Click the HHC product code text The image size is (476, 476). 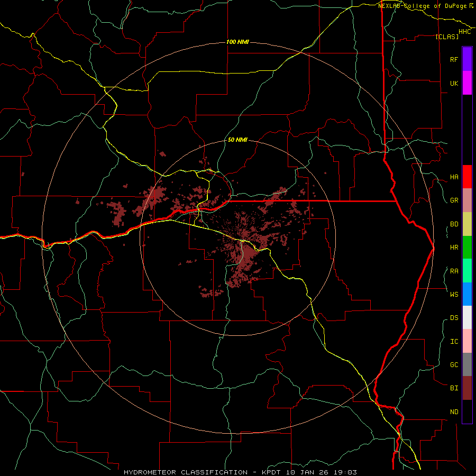click(x=465, y=32)
